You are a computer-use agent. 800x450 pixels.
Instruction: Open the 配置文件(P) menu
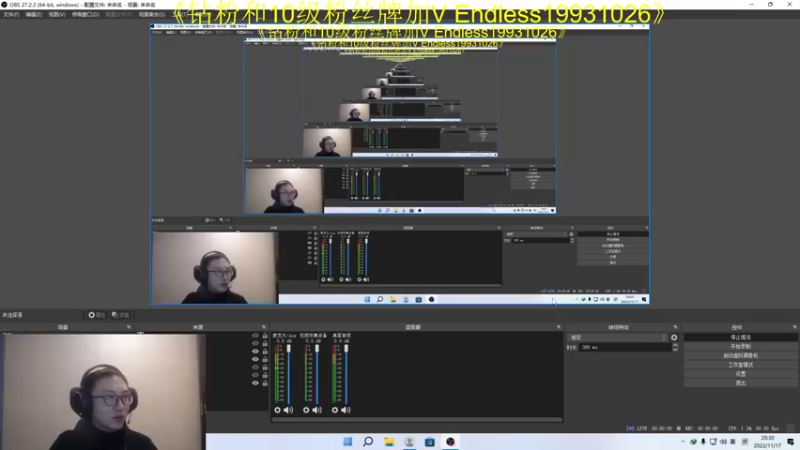[x=118, y=14]
